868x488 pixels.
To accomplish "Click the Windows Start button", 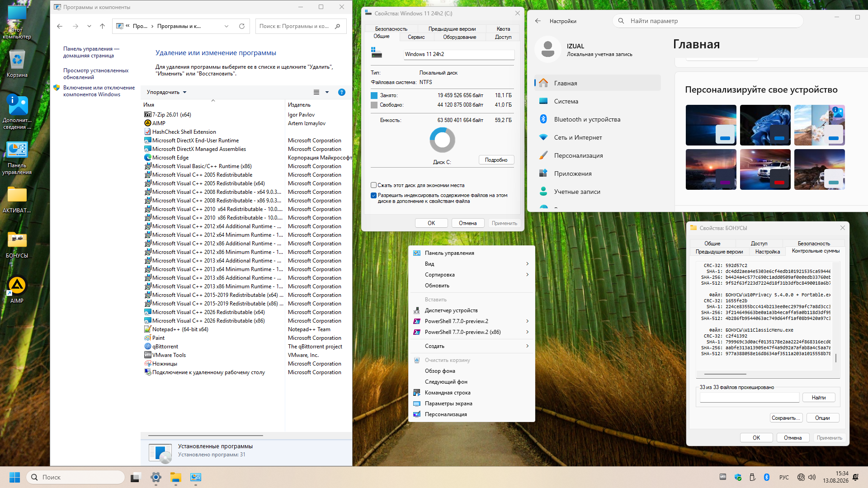I will pyautogui.click(x=14, y=477).
